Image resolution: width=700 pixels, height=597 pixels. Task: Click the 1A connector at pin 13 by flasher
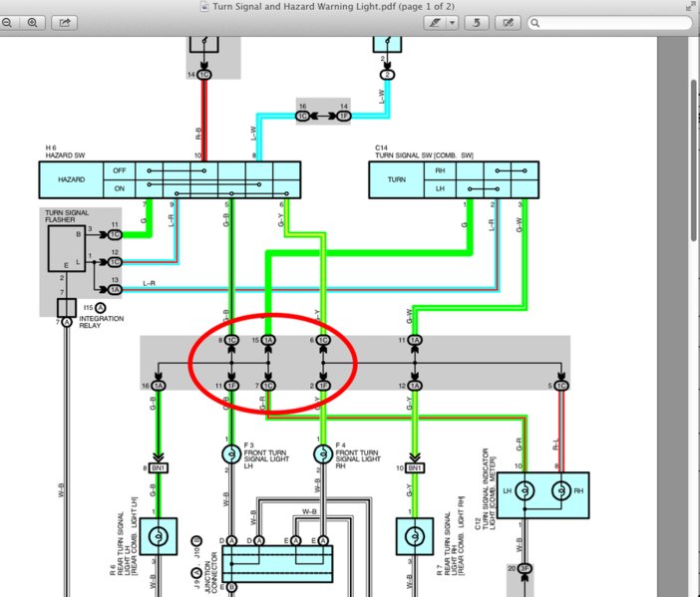click(115, 290)
